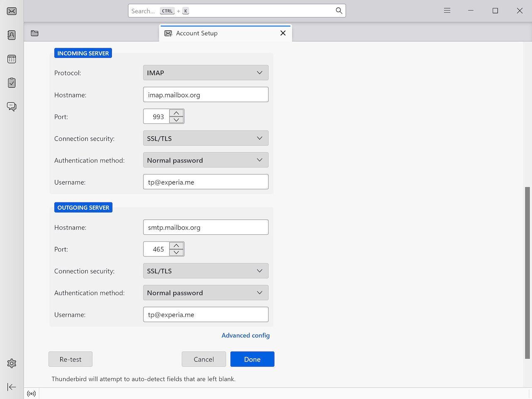Select the Calendar icon in the sidebar

11,59
